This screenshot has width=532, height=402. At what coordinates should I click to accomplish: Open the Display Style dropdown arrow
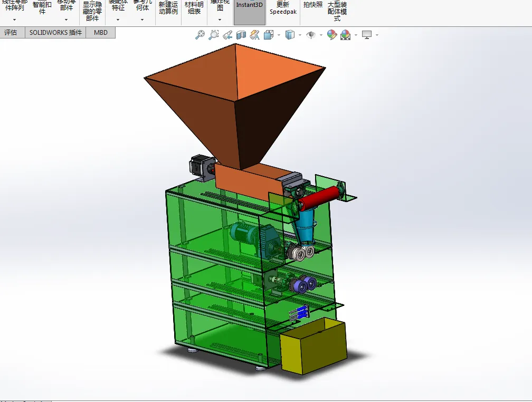click(300, 35)
